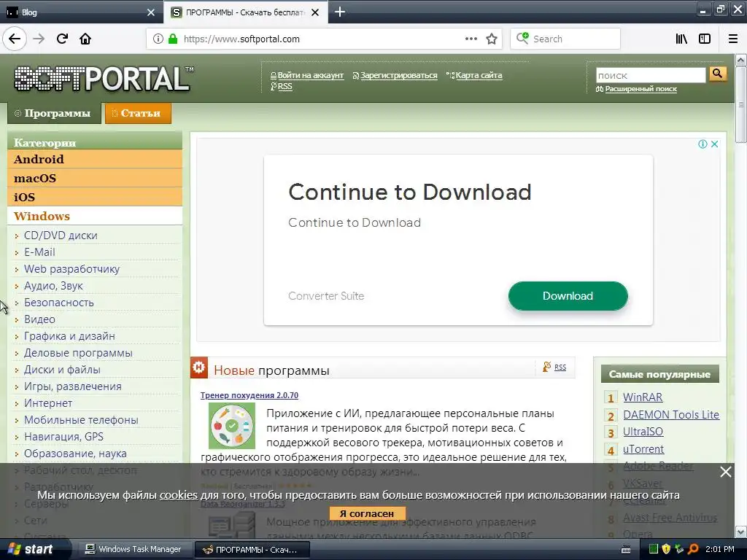The width and height of the screenshot is (747, 560).
Task: Select the macOS category
Action: pyautogui.click(x=95, y=178)
